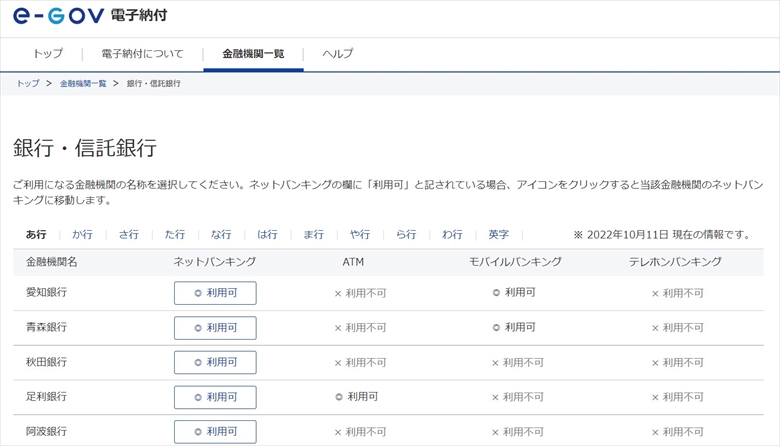Open 秋田銀行 net banking 利用可 button
The width and height of the screenshot is (780, 446).
point(215,362)
